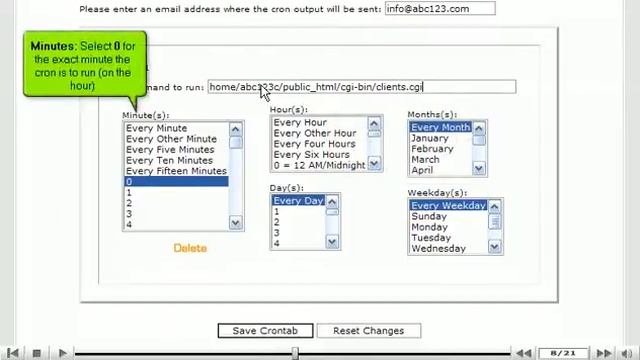Select Every Other Hour option
Viewport: 640px width, 360px height.
(319, 133)
